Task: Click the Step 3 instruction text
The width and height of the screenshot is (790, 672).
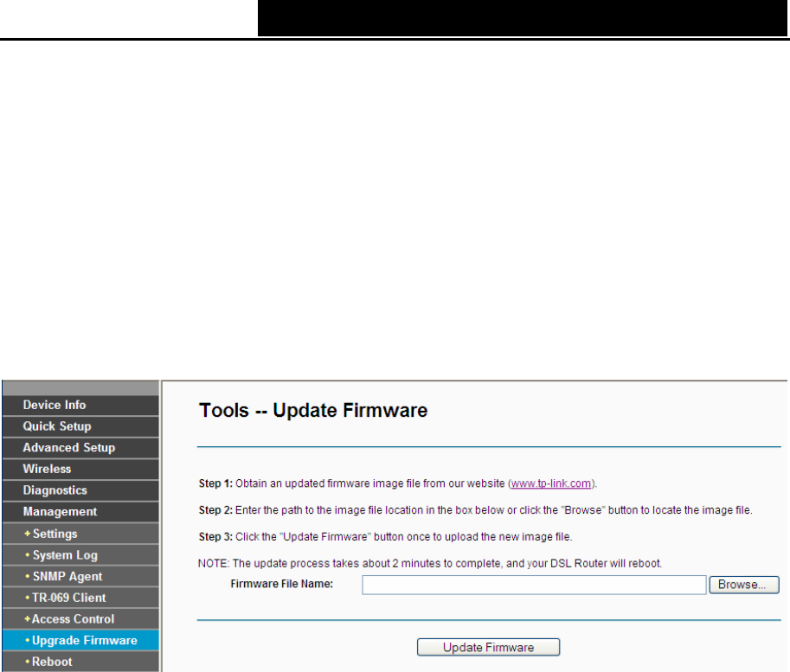Action: click(385, 537)
